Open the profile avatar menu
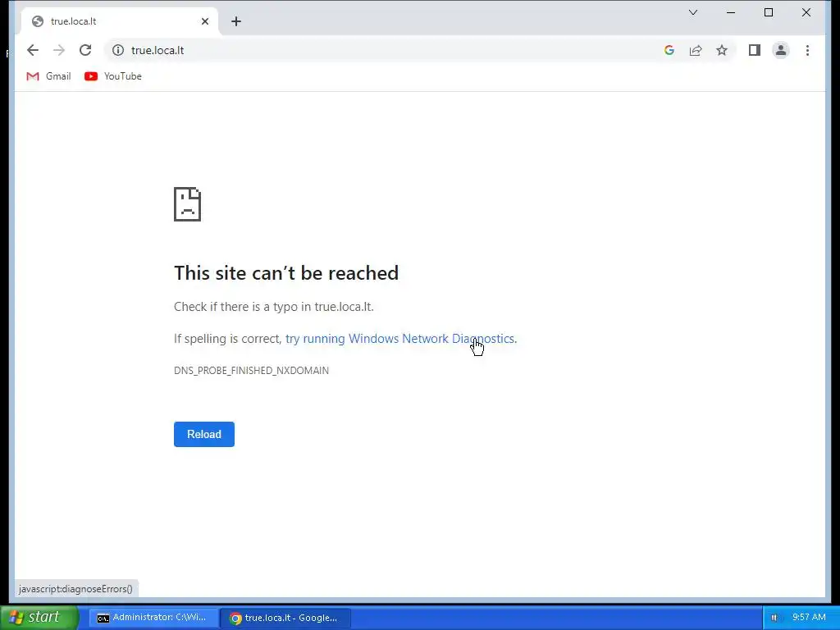 click(781, 50)
